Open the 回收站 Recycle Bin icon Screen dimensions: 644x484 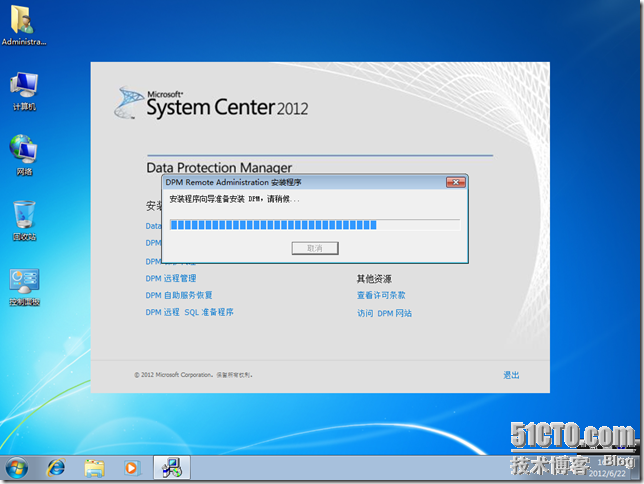(x=24, y=221)
